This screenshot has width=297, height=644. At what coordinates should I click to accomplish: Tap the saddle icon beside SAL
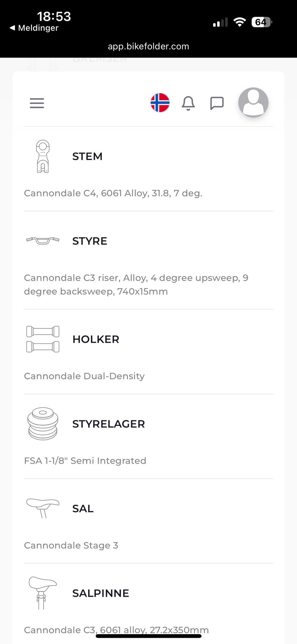click(x=43, y=508)
